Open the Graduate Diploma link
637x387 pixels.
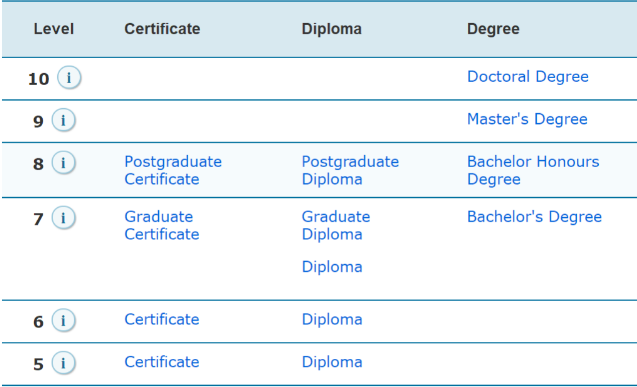tap(336, 225)
